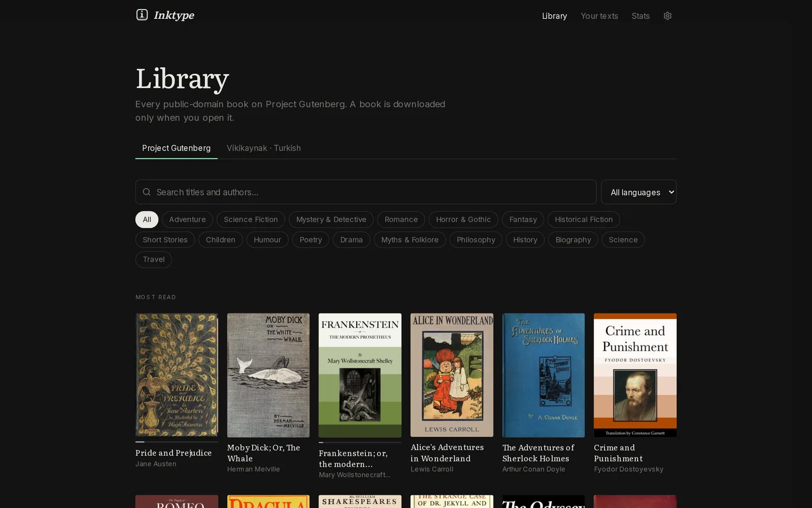
Task: Toggle the Mystery & Detective filter
Action: 331,219
